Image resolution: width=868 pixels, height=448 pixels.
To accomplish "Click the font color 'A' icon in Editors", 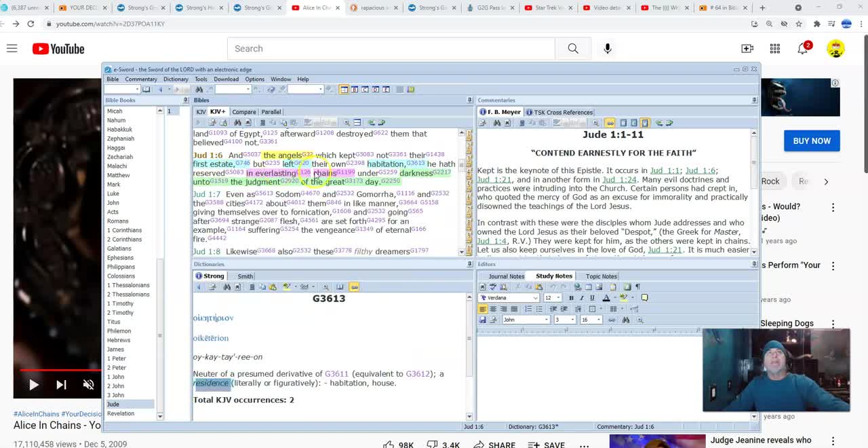I will 606,298.
